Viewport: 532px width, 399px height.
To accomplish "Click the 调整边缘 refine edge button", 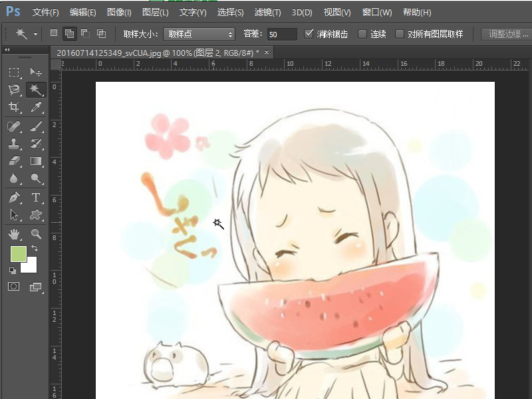I will (x=508, y=34).
